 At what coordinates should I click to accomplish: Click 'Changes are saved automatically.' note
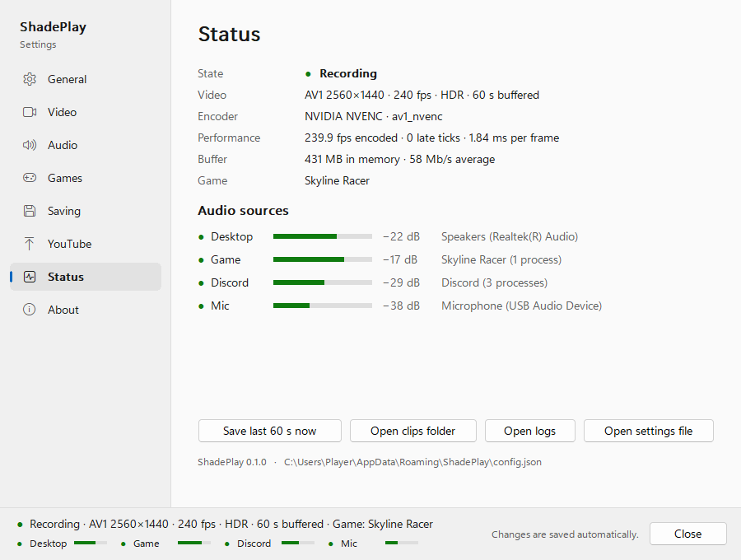coord(565,534)
